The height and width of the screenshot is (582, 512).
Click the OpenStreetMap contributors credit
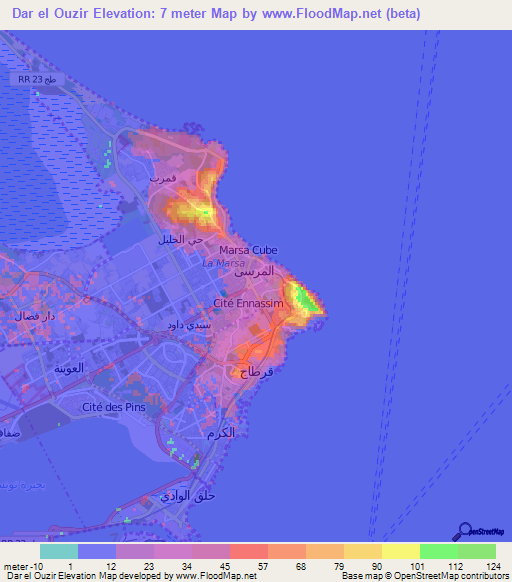[451, 576]
